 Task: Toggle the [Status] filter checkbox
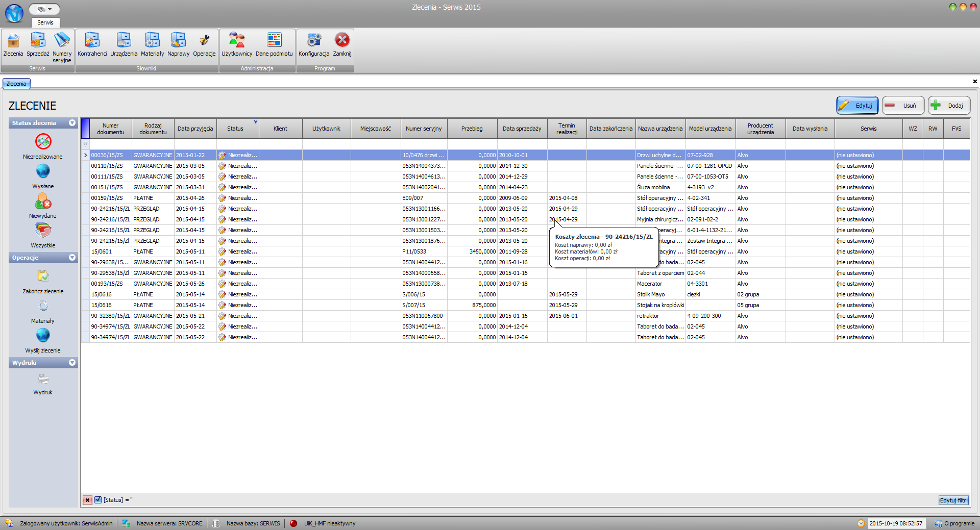(x=98, y=500)
